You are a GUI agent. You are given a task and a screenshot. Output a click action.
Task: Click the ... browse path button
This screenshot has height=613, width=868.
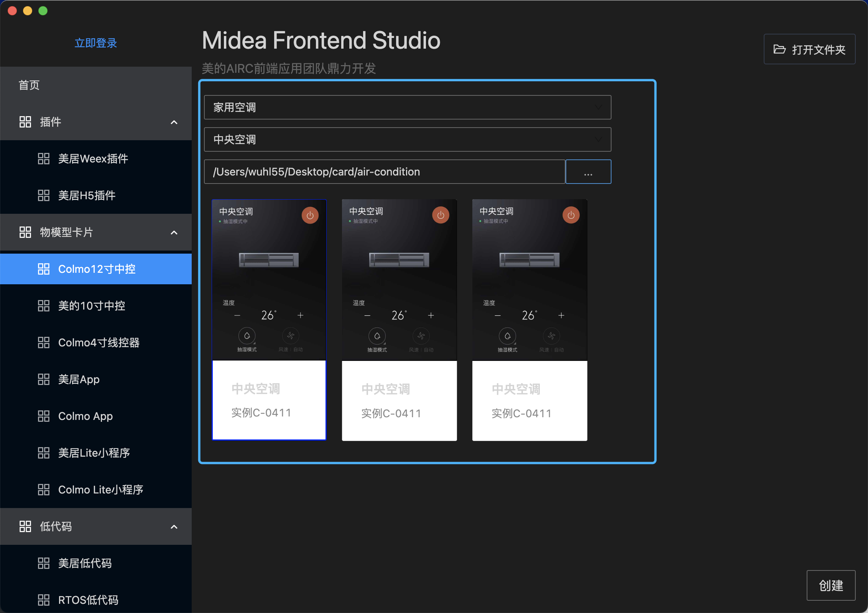pos(588,172)
